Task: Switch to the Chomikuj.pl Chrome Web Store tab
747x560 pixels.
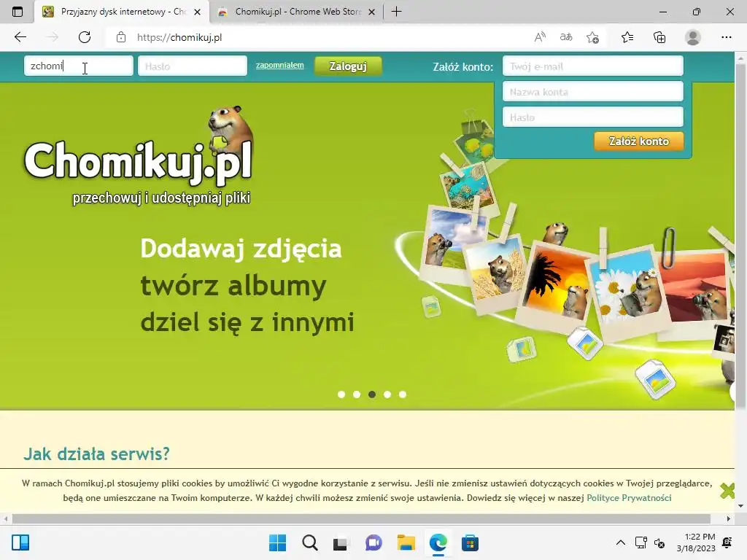Action: [x=296, y=12]
